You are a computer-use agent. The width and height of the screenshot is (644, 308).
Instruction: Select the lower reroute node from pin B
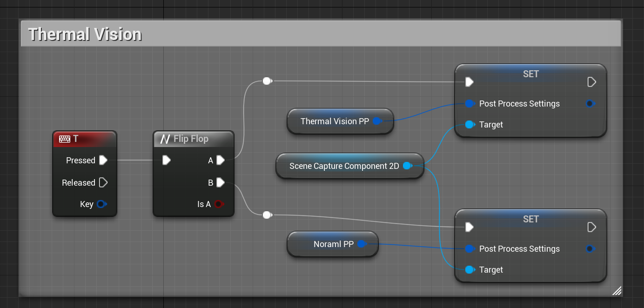pyautogui.click(x=267, y=215)
